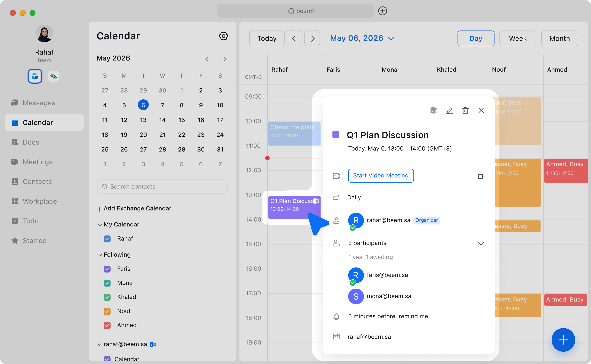Click the '5 minutes before, remind me' text
This screenshot has width=591, height=364.
click(x=388, y=316)
